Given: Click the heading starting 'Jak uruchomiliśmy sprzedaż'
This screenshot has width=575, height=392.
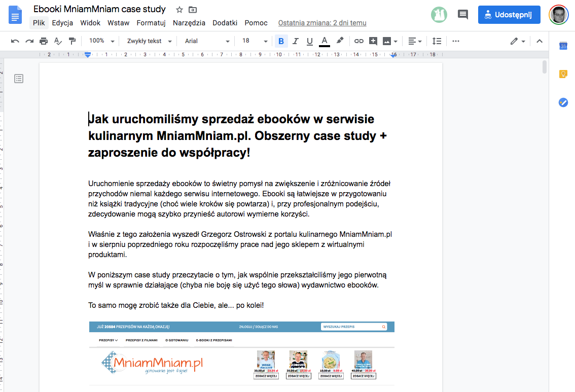Looking at the screenshot, I should (237, 136).
